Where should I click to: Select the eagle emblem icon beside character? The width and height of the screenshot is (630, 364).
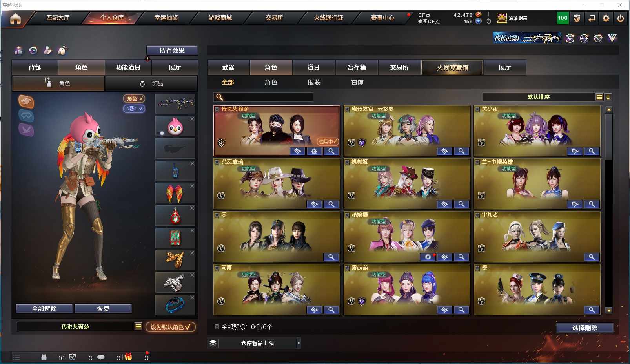pos(26,102)
